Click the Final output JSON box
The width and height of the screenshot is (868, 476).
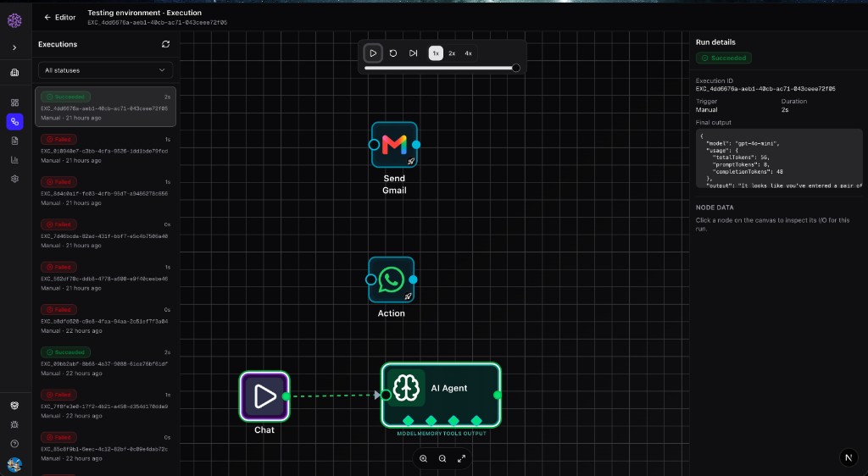[779, 158]
